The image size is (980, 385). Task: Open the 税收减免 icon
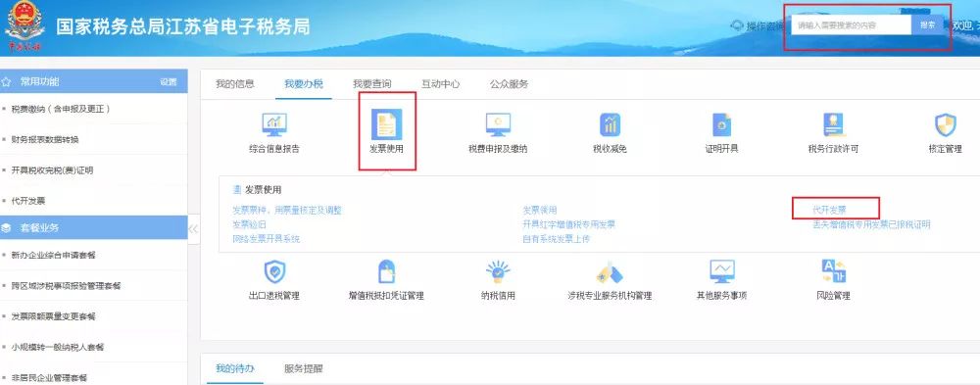tap(610, 124)
